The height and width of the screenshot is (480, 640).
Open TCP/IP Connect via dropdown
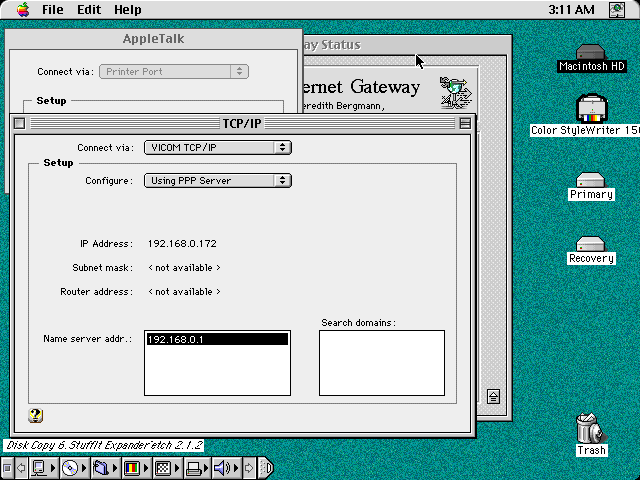(x=218, y=147)
